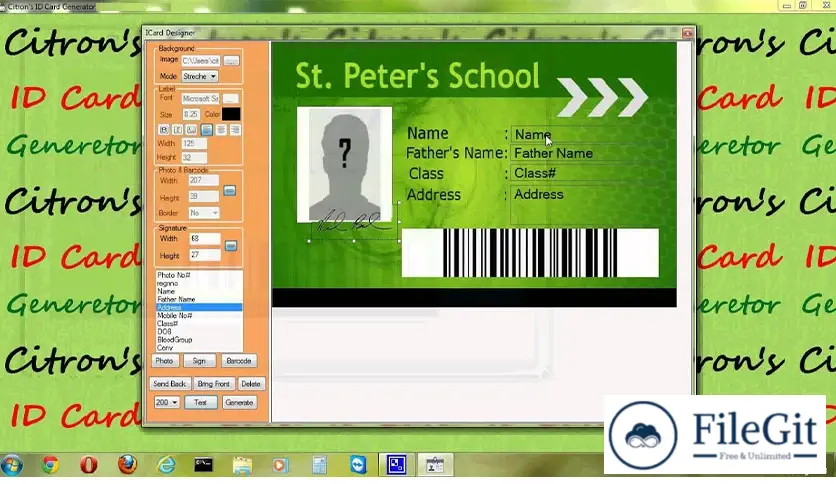Image resolution: width=836 pixels, height=484 pixels.
Task: Toggle italic label formatting
Action: click(178, 130)
